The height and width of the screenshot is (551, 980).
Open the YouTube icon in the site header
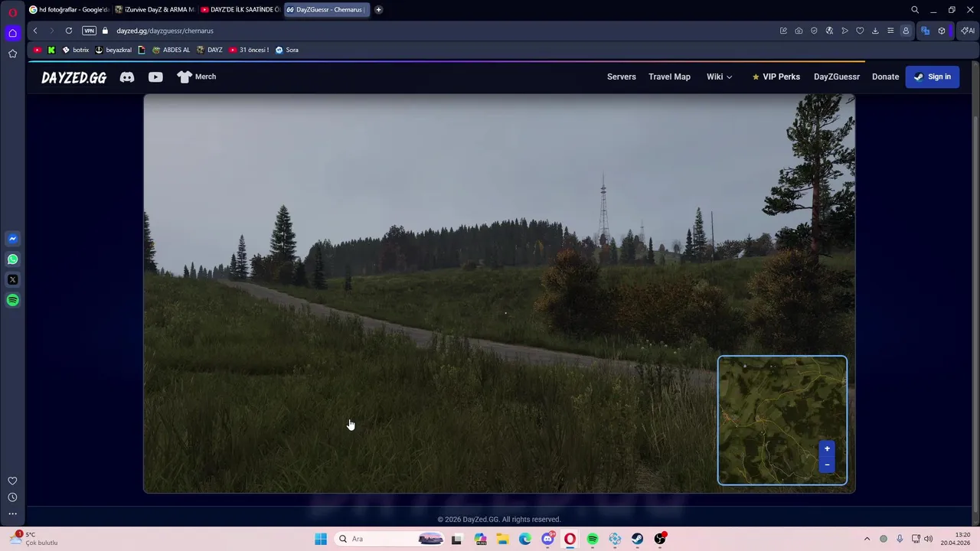pos(155,77)
